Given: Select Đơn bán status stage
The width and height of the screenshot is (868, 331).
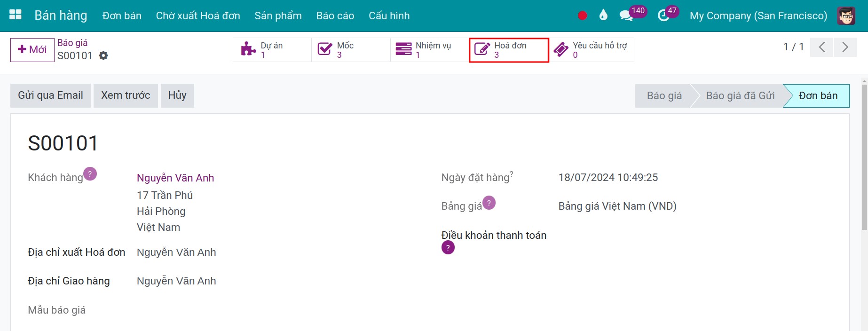Looking at the screenshot, I should [x=818, y=96].
